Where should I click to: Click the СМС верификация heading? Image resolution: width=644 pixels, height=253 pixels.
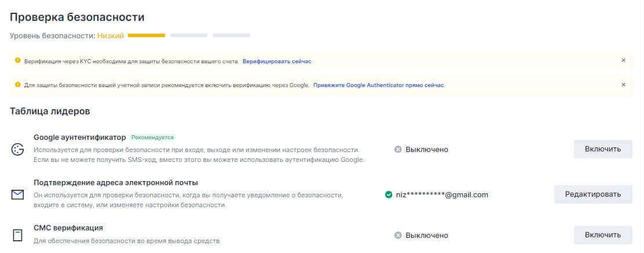[68, 227]
